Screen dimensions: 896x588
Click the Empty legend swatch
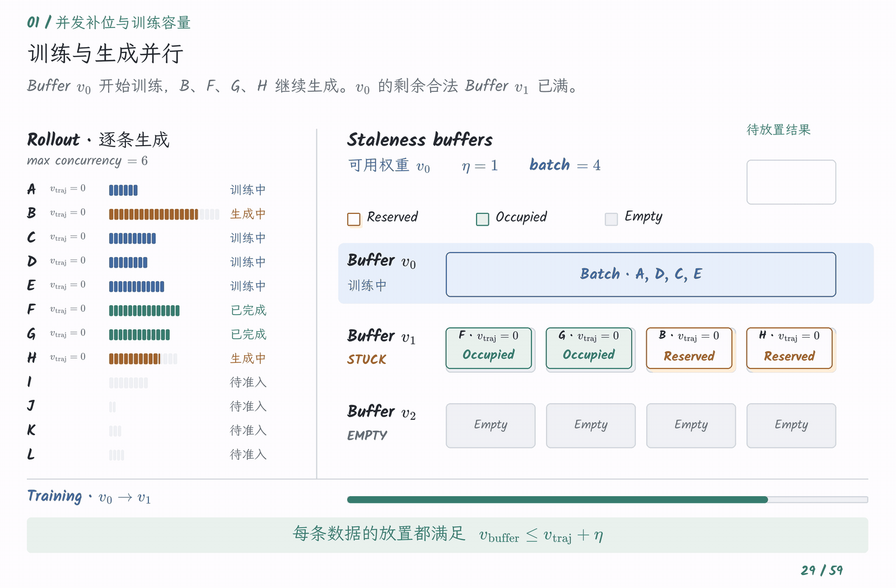pos(612,219)
